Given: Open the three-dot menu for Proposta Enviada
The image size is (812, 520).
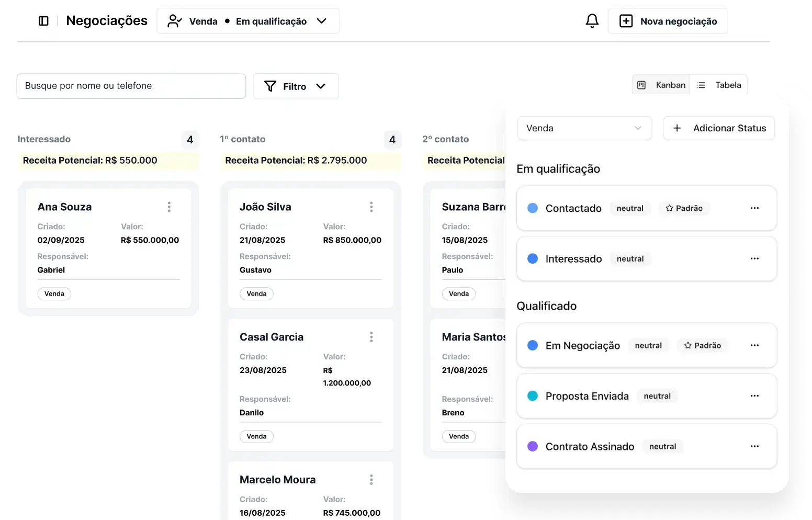Looking at the screenshot, I should tap(754, 396).
